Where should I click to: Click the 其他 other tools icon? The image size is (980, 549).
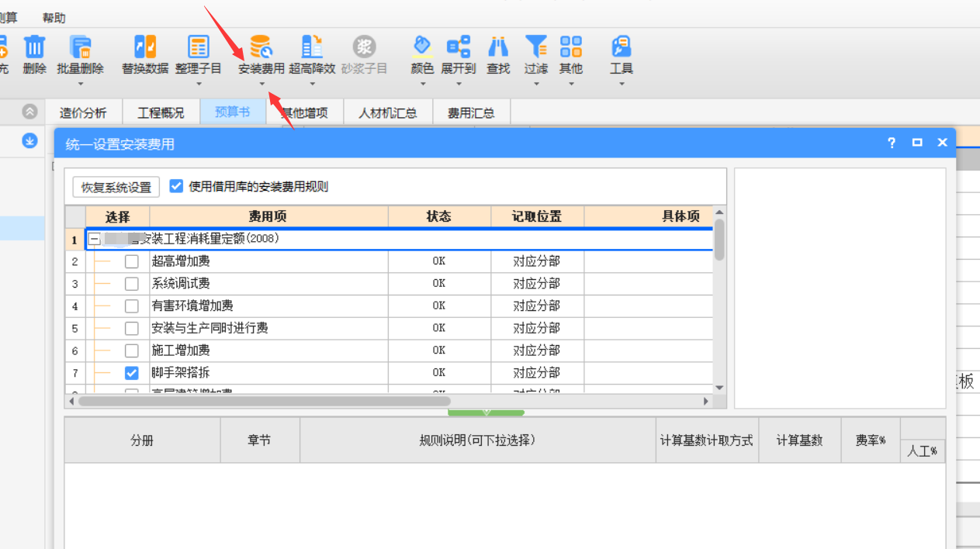click(x=571, y=47)
